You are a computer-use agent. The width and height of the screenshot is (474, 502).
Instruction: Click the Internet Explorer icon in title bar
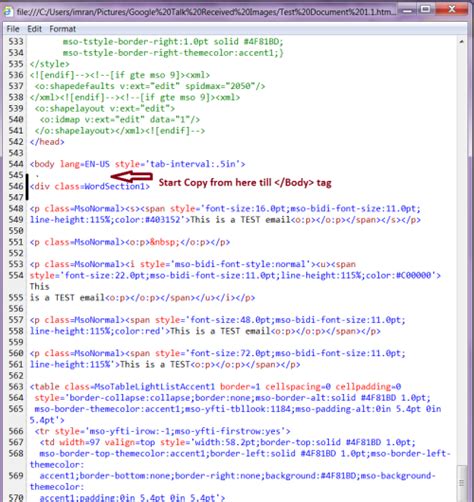pos(7,12)
